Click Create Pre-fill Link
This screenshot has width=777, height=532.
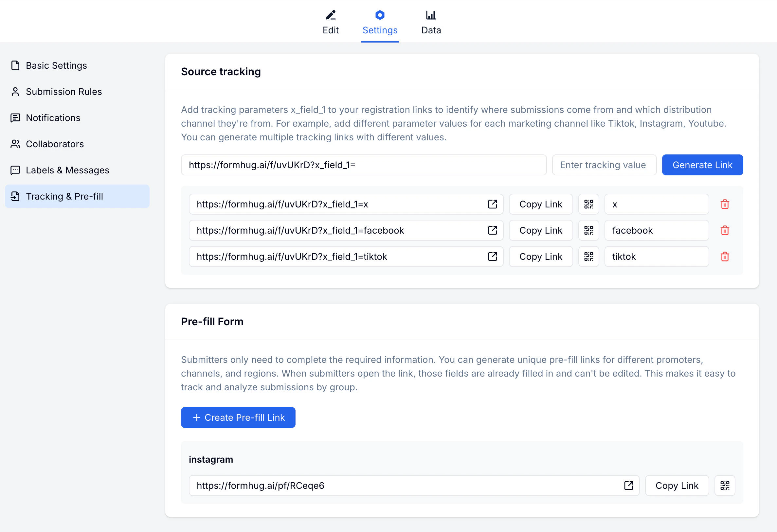(238, 417)
